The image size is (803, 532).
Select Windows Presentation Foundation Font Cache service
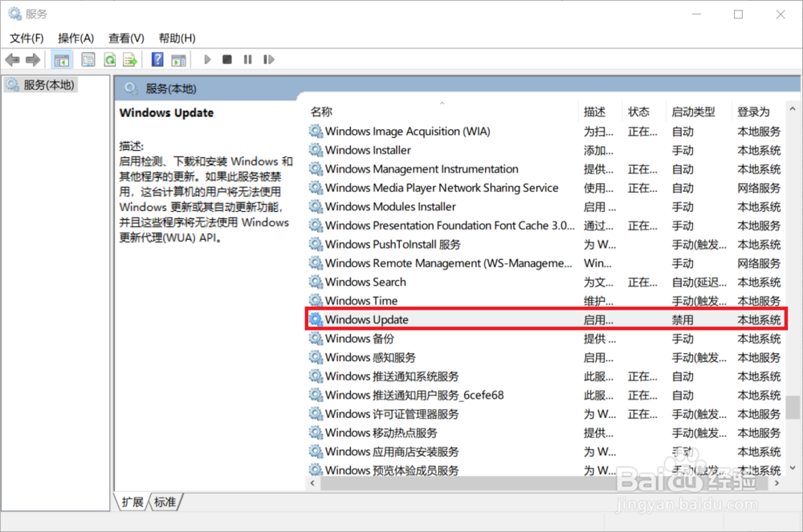[x=546, y=225]
